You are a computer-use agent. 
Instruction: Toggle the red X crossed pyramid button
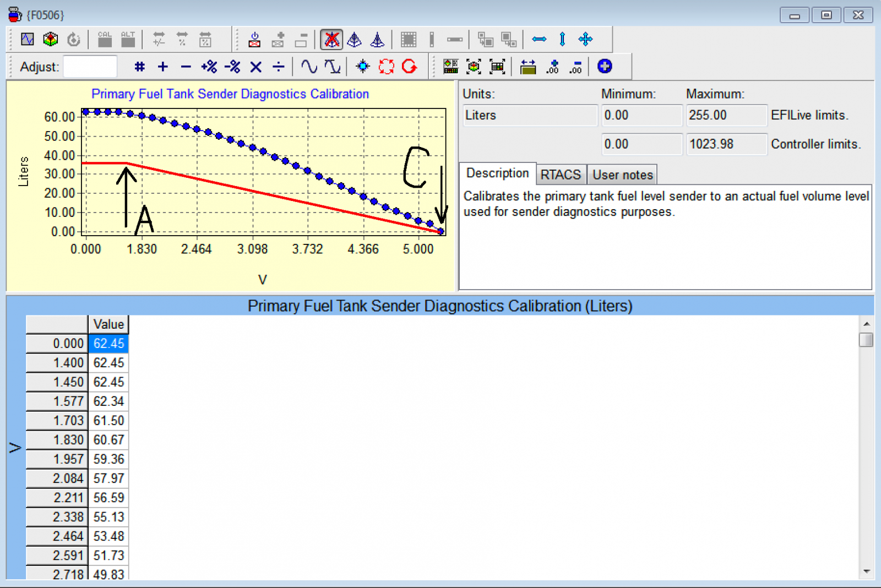pyautogui.click(x=331, y=40)
